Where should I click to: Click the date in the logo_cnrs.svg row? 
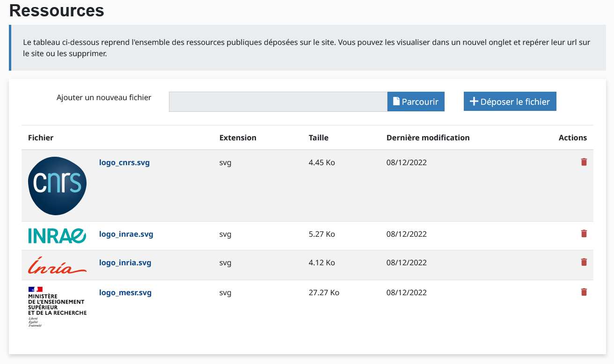pyautogui.click(x=407, y=163)
